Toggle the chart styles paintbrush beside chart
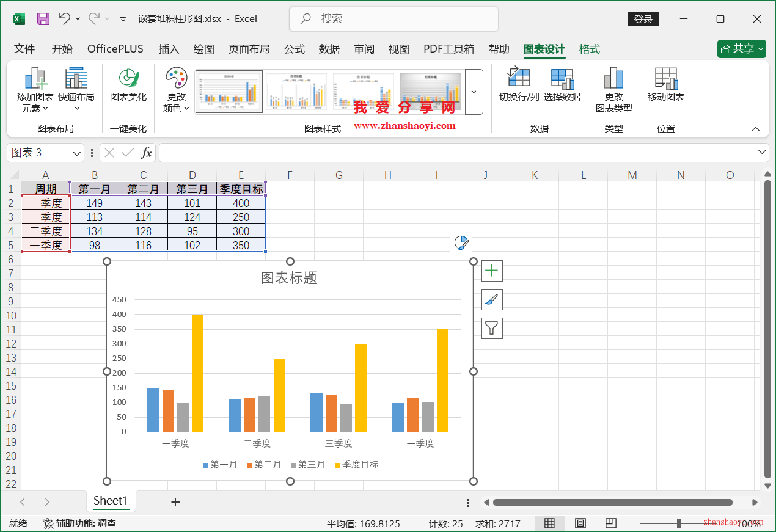 [492, 299]
